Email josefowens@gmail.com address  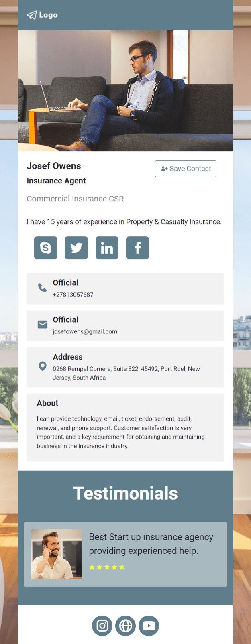[85, 332]
